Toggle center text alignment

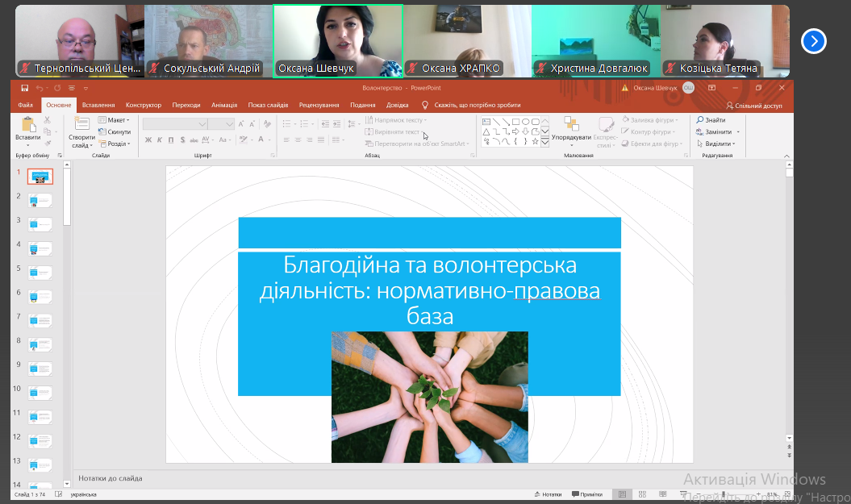(298, 140)
